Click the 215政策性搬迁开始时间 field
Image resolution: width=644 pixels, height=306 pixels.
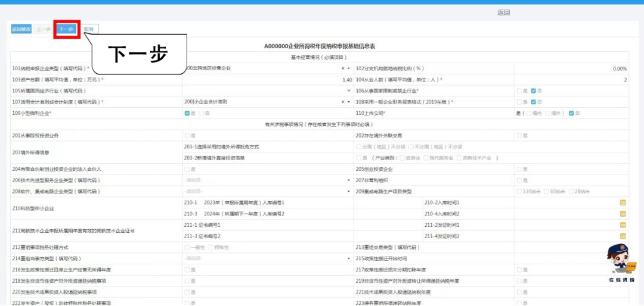point(571,258)
